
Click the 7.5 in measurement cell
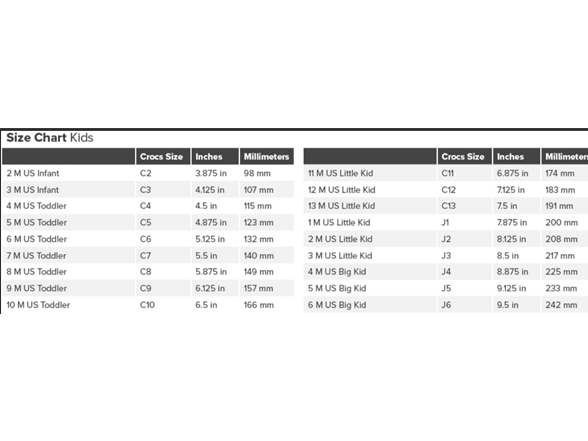coord(516,206)
